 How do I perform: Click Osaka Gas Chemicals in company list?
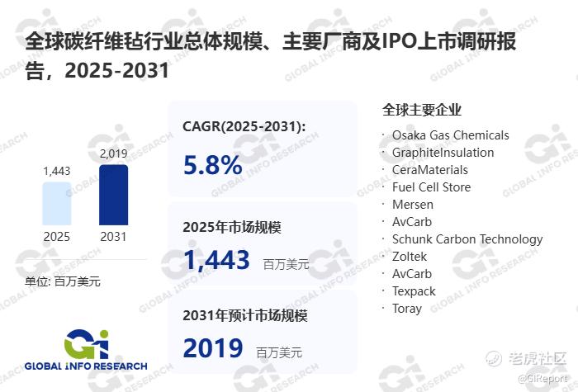point(451,135)
